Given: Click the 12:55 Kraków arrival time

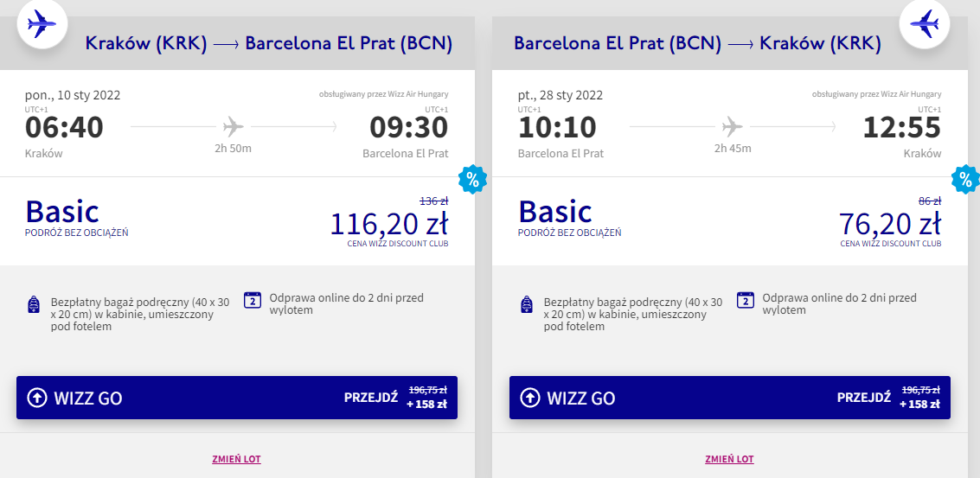Looking at the screenshot, I should pos(902,128).
